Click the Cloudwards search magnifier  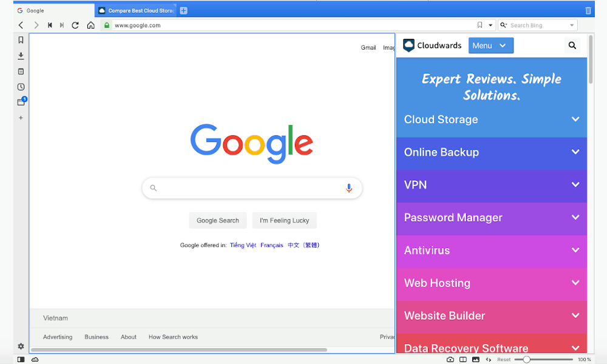tap(572, 45)
